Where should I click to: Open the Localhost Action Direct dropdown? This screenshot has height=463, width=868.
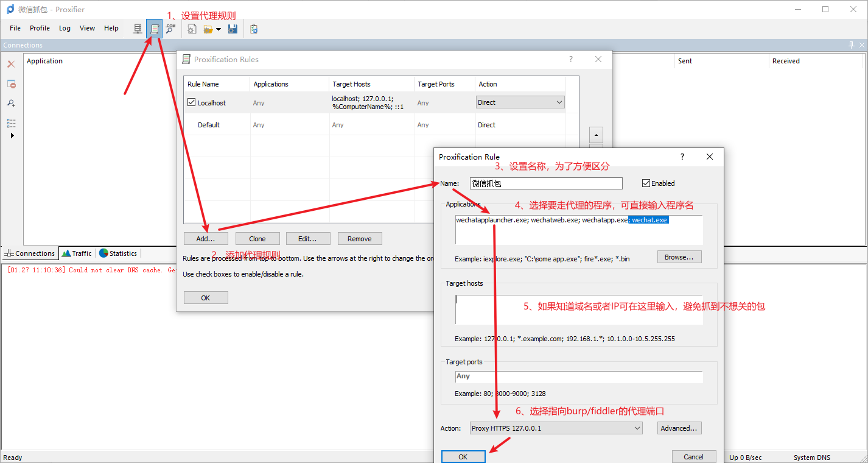coord(520,102)
